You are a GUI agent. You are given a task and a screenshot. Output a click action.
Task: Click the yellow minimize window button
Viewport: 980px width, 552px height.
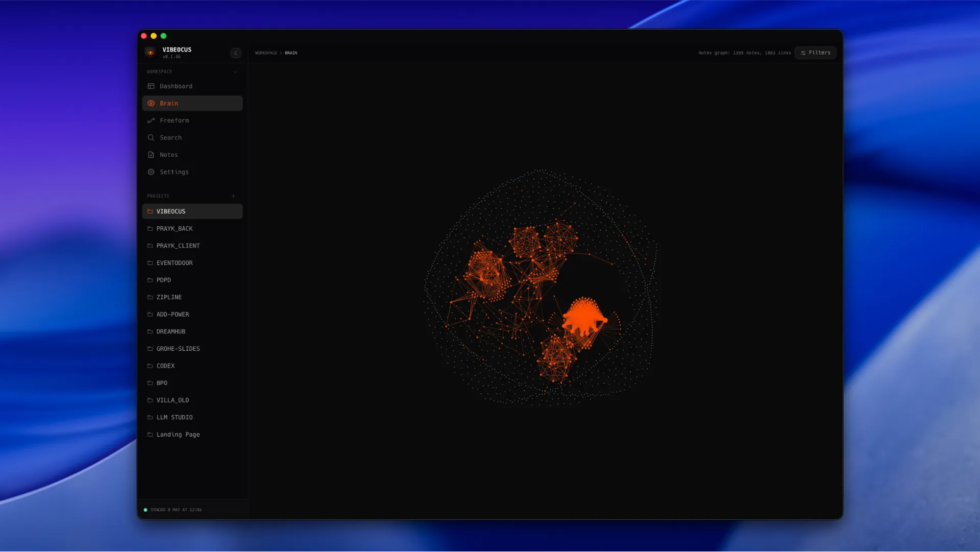click(x=154, y=36)
